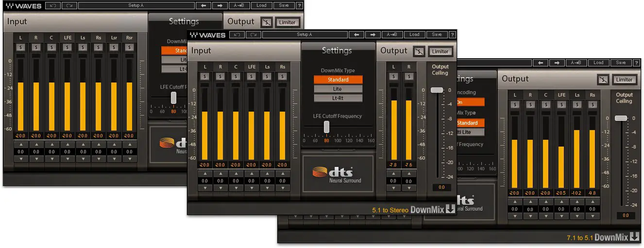This screenshot has width=644, height=248.
Task: Decrease Rs input trim in 5.1 to Stereo window
Action: tap(283, 188)
